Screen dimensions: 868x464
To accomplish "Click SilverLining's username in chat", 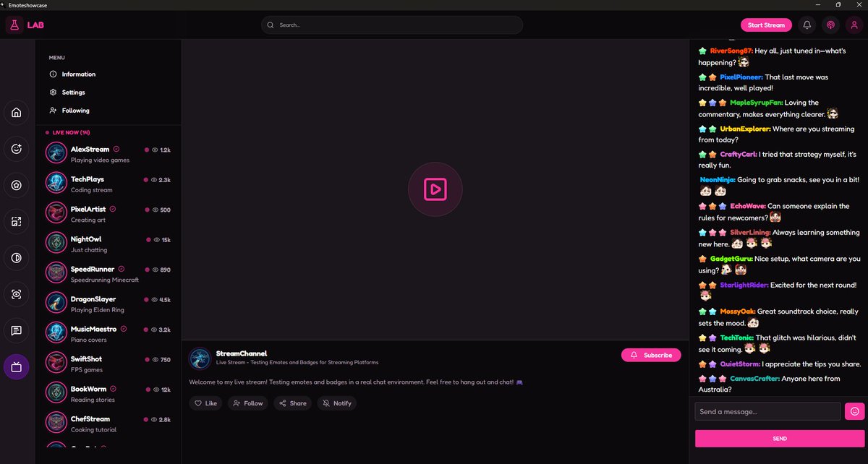I will pyautogui.click(x=750, y=232).
